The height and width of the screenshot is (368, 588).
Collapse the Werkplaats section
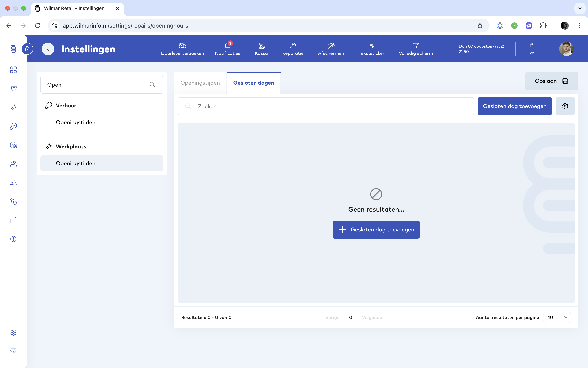pos(155,146)
